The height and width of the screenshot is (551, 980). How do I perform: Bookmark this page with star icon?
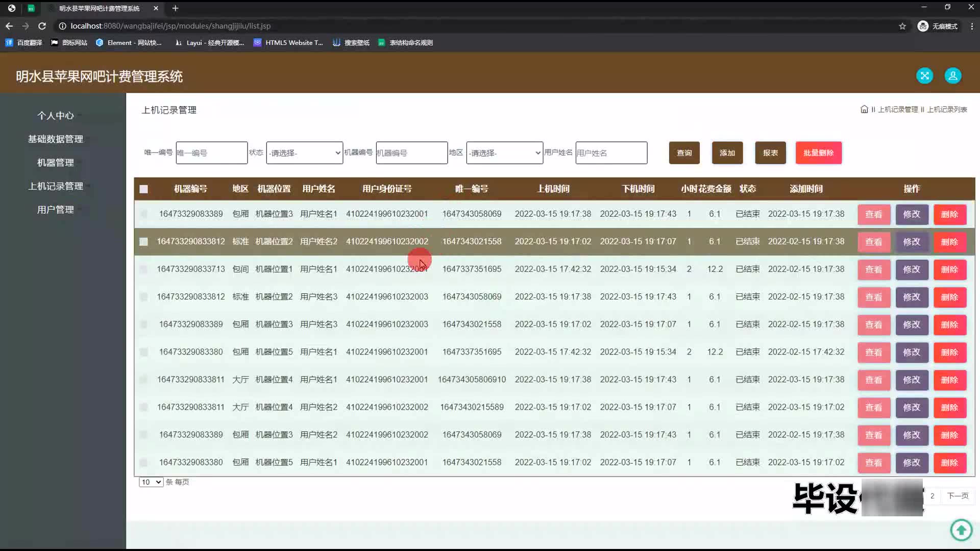pos(902,26)
